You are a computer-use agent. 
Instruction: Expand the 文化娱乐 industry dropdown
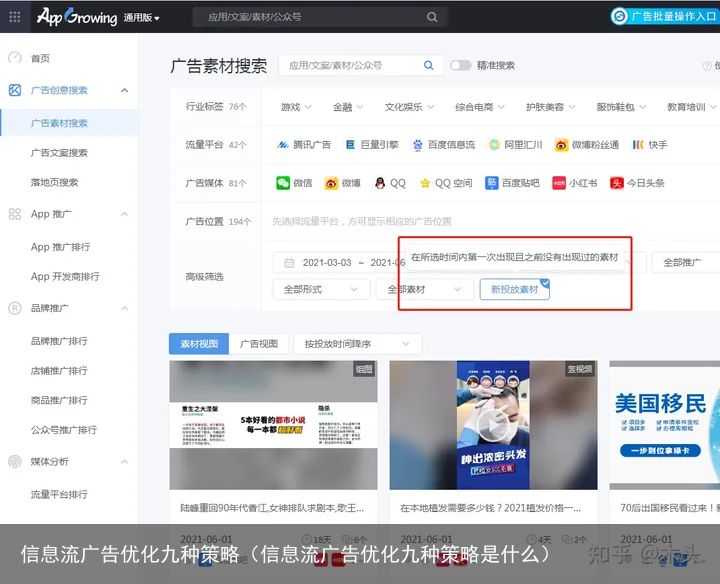409,107
